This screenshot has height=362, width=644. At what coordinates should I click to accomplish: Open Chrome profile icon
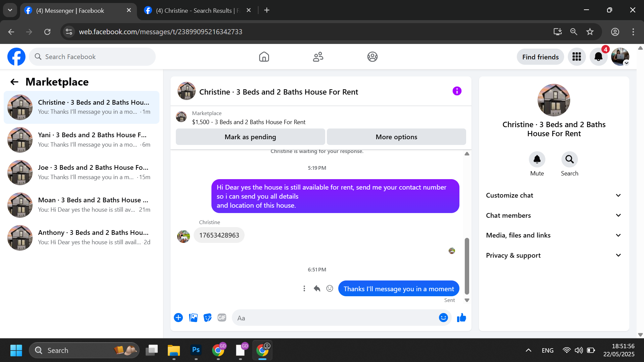click(x=615, y=32)
